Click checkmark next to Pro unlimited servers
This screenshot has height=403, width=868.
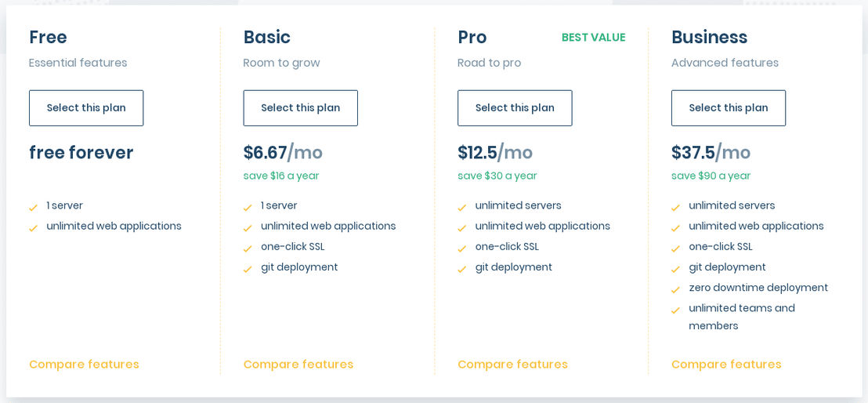click(461, 208)
